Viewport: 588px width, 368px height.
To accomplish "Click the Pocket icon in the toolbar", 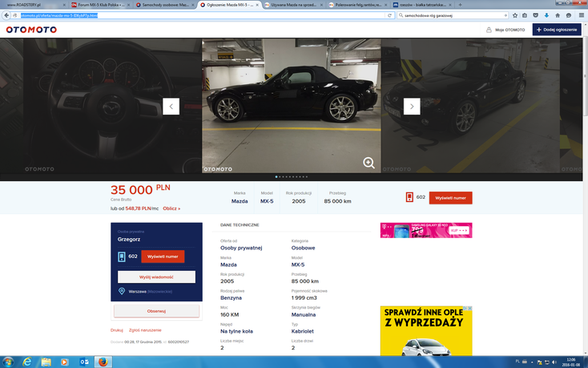I will pyautogui.click(x=535, y=15).
